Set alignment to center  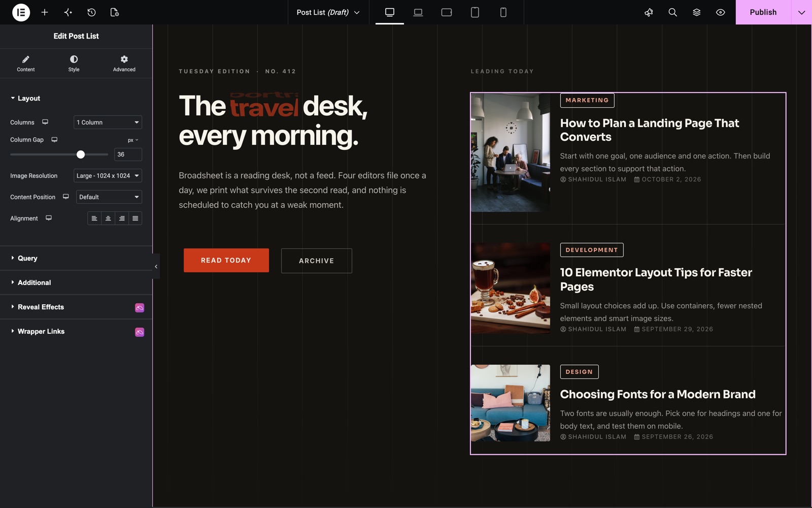tap(108, 218)
